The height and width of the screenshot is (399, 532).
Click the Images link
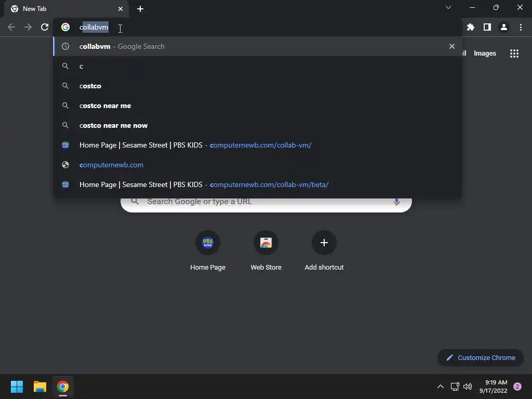coord(485,54)
